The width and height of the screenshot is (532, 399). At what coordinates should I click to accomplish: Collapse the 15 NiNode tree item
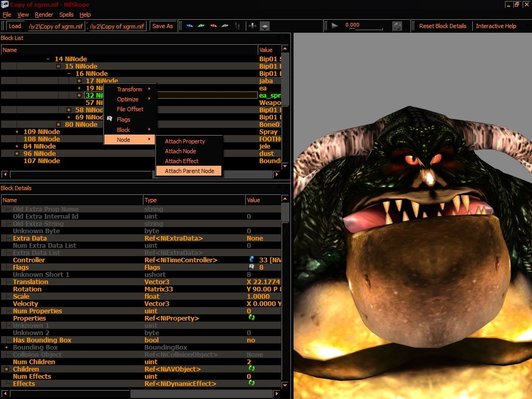pyautogui.click(x=58, y=66)
